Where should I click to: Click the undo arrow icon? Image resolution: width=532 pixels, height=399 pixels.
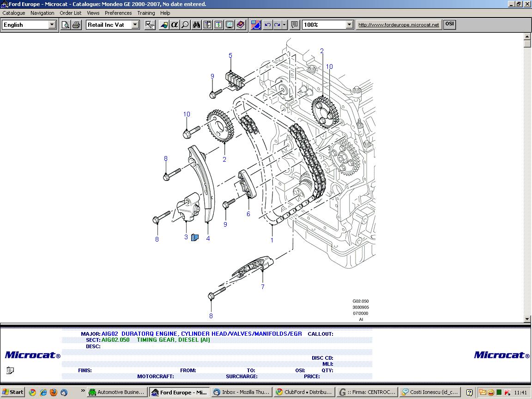click(267, 25)
